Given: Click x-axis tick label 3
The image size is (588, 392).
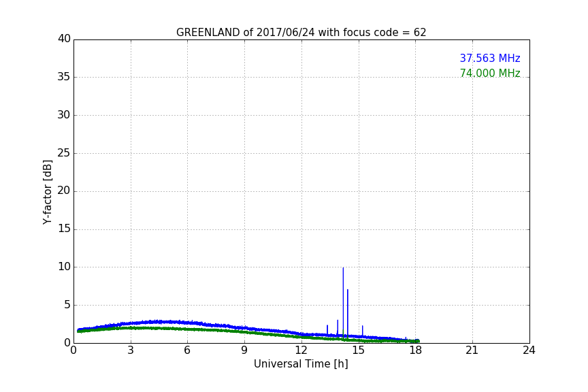Looking at the screenshot, I should (x=131, y=350).
